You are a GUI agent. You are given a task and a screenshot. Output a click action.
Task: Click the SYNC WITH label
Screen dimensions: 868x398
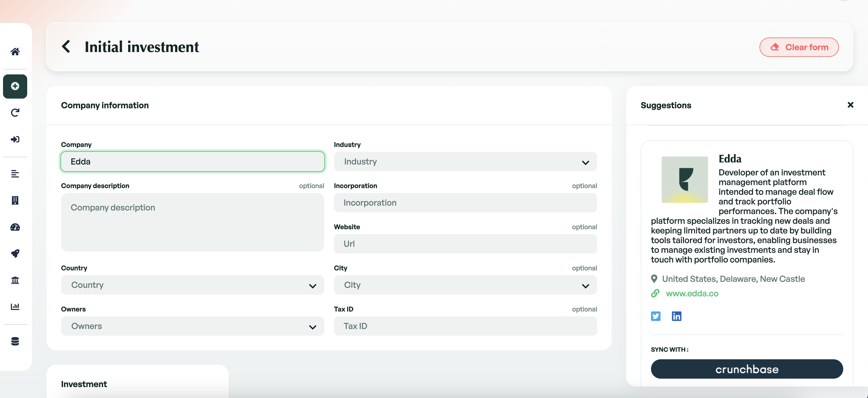pos(669,350)
